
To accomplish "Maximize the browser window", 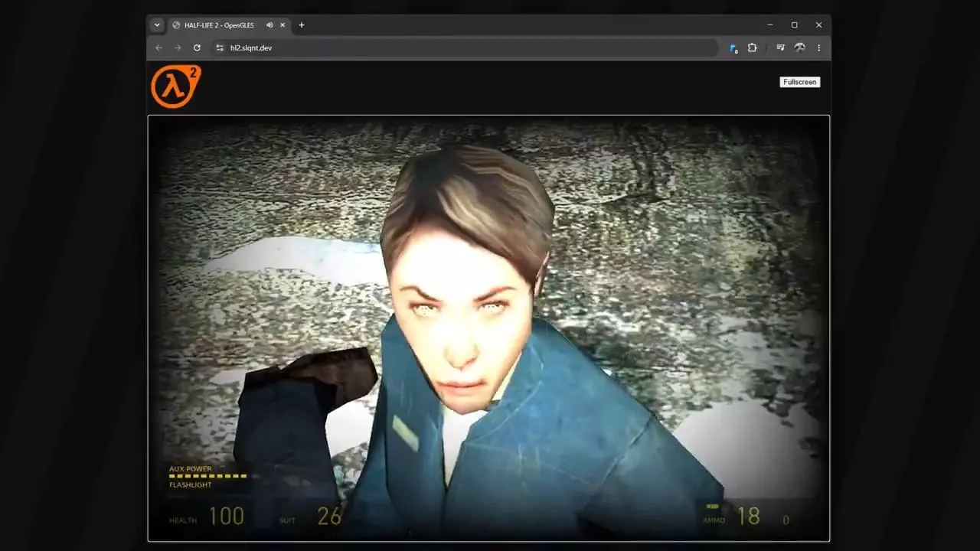I will click(x=795, y=25).
